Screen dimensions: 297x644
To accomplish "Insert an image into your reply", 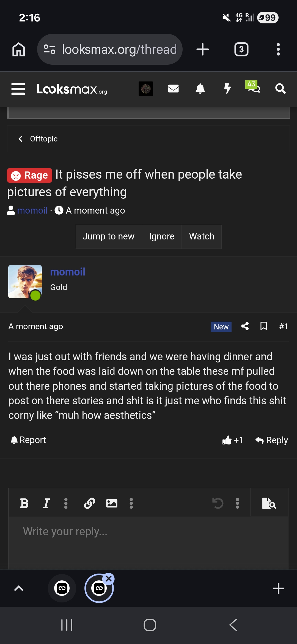I will [x=111, y=503].
